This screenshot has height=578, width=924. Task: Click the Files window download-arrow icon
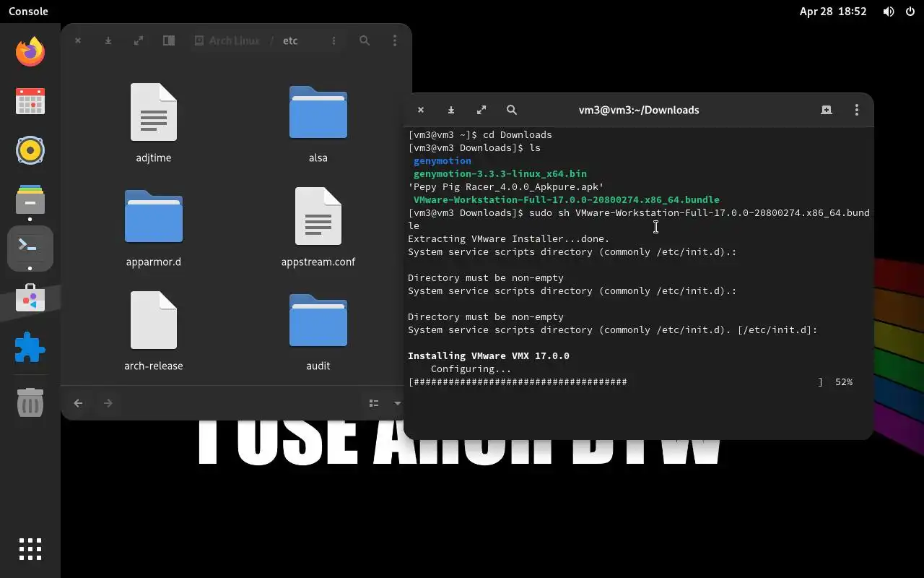click(108, 40)
